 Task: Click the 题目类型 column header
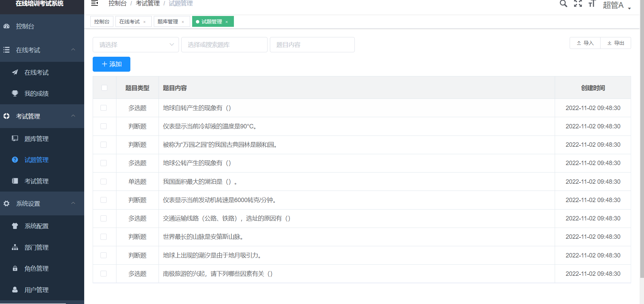pyautogui.click(x=137, y=88)
